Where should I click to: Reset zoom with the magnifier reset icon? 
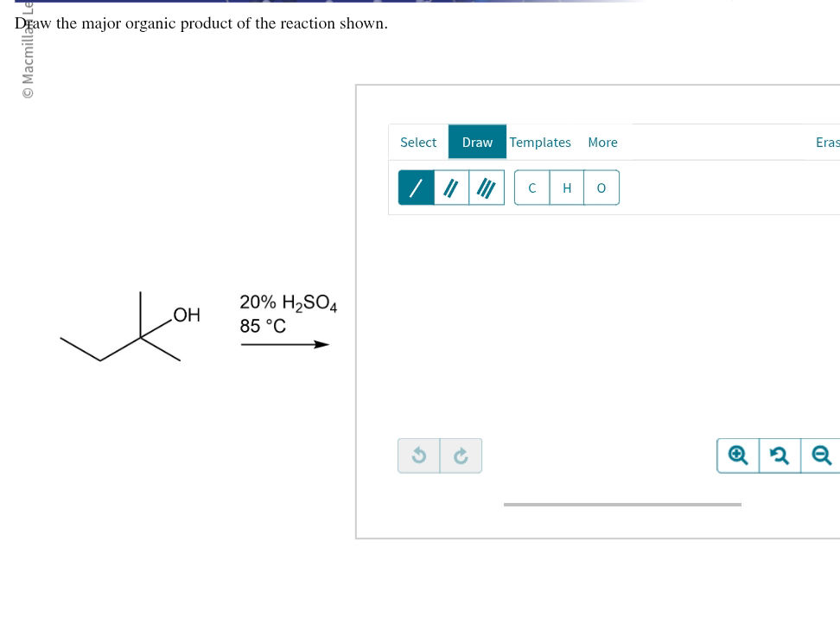pos(779,455)
